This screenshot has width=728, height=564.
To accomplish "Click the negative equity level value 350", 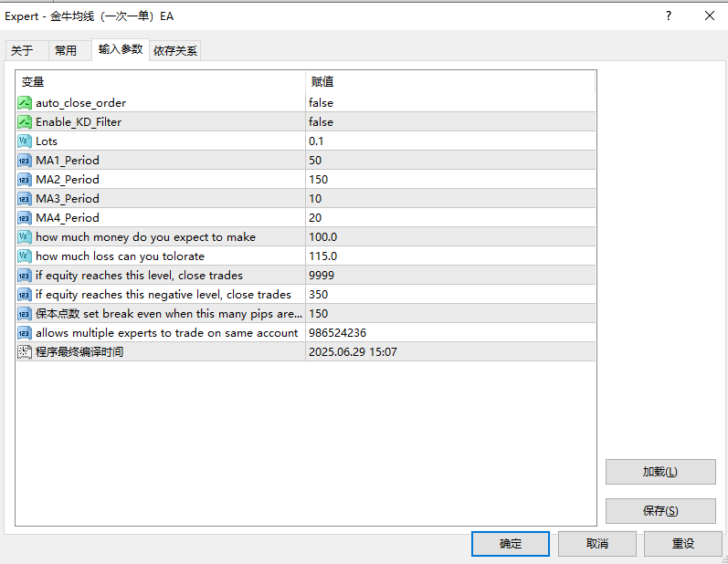I will coord(319,295).
